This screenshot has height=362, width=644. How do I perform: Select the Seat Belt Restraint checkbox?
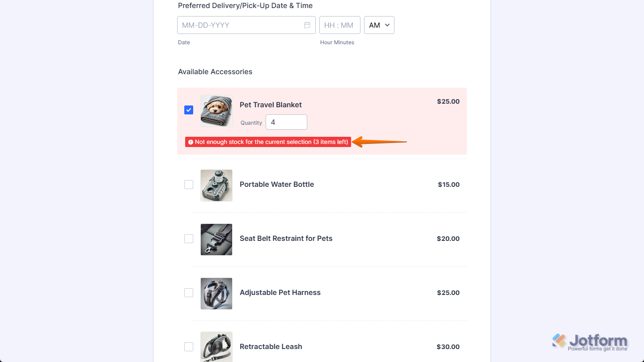pos(189,239)
